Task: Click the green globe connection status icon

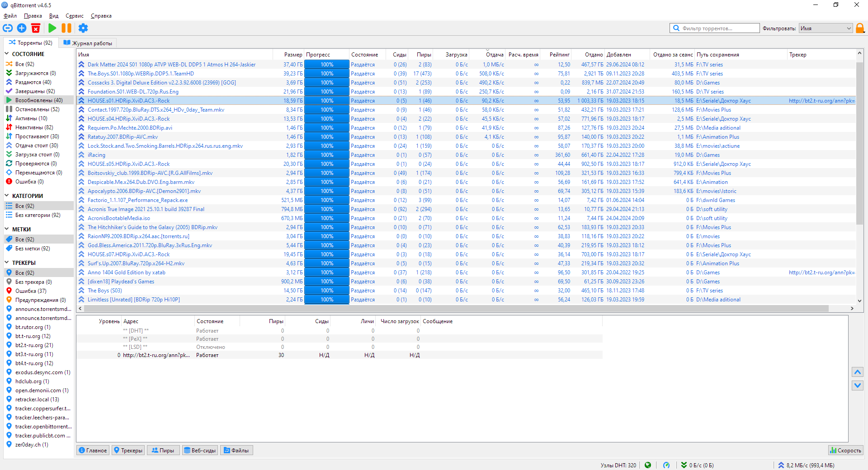Action: pyautogui.click(x=648, y=465)
